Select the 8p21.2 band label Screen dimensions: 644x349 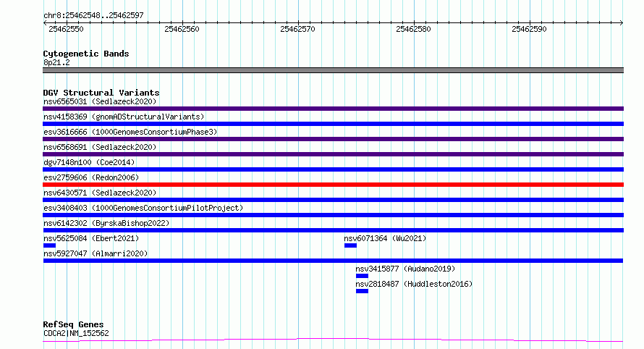pyautogui.click(x=56, y=63)
